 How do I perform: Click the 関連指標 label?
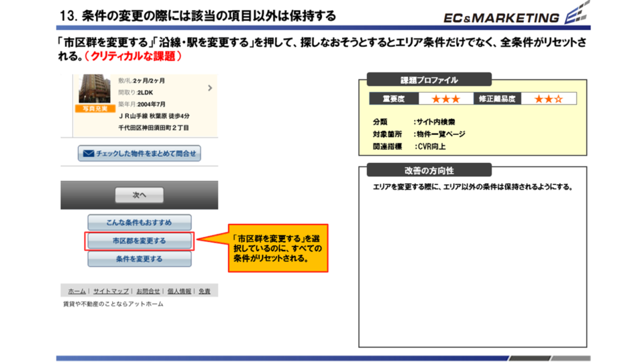tap(387, 147)
